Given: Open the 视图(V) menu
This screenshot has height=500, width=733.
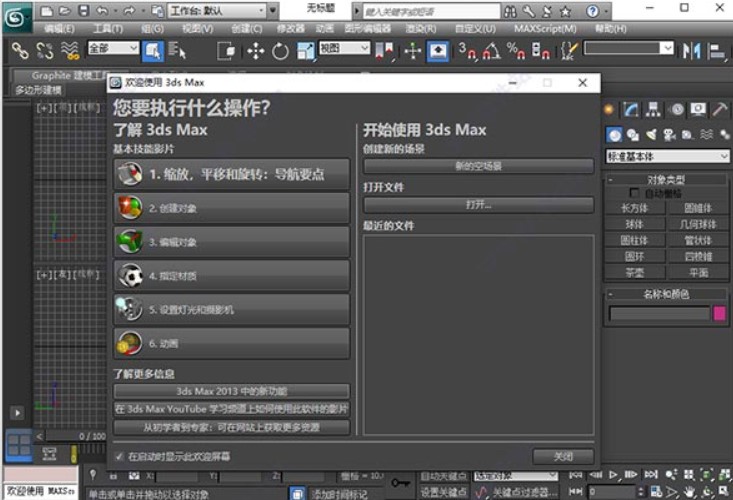Looking at the screenshot, I should 198,29.
